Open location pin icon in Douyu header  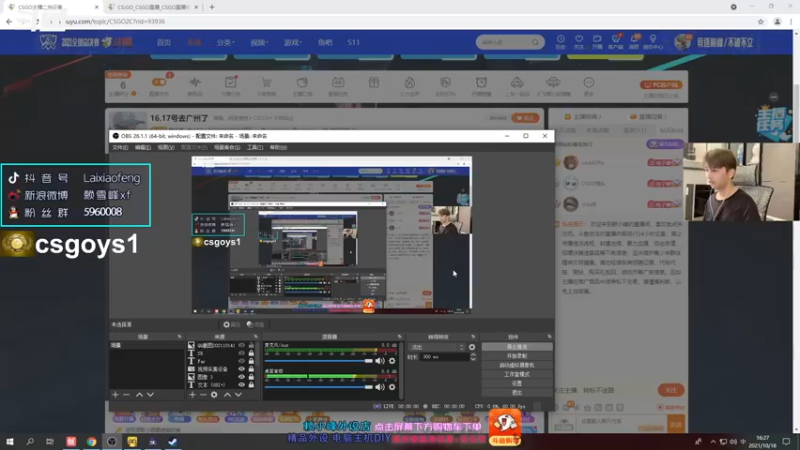point(653,41)
